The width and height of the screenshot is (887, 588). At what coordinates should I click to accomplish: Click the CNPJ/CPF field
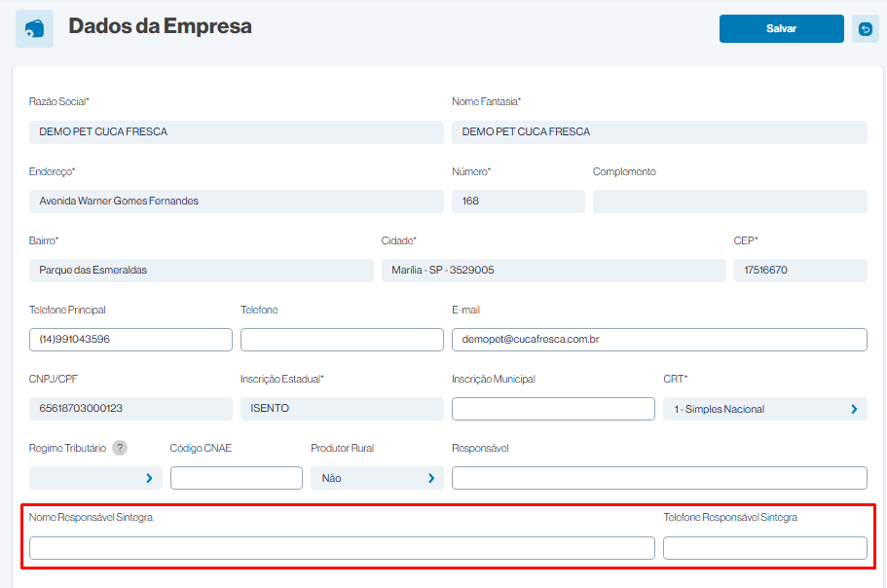pyautogui.click(x=130, y=409)
